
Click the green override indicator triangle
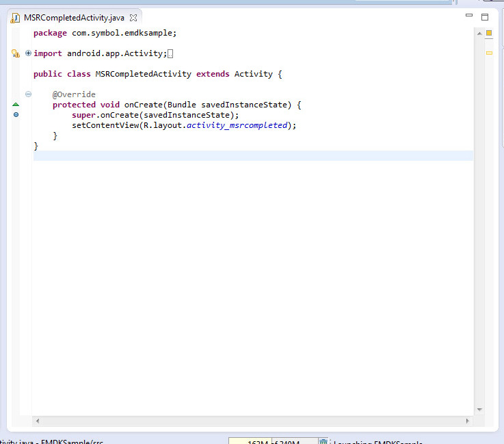pos(16,105)
